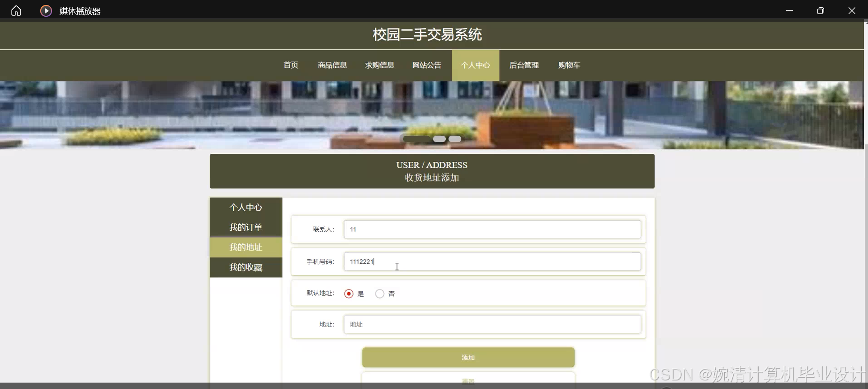868x389 pixels.
Task: Click the home icon in title bar
Action: 16,11
